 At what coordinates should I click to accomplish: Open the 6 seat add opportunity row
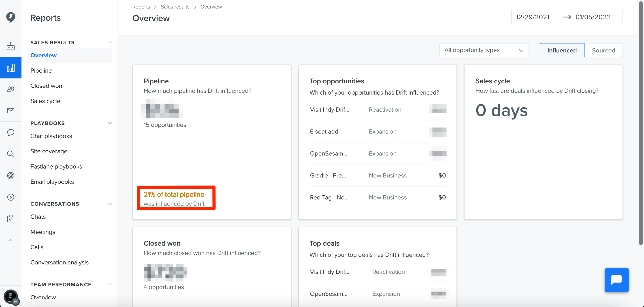pyautogui.click(x=378, y=132)
